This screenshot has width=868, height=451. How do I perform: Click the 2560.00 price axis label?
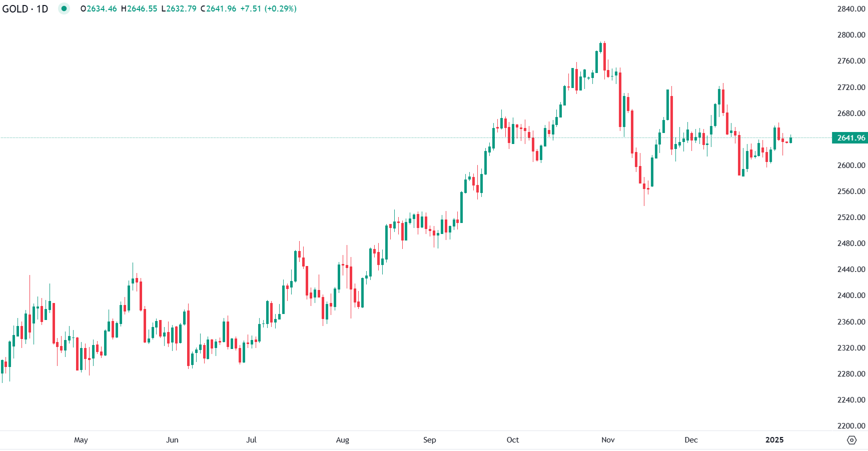[851, 191]
